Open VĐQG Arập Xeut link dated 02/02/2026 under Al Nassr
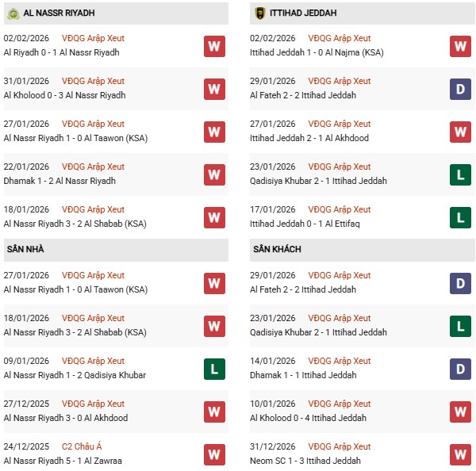The height and width of the screenshot is (471, 476). pyautogui.click(x=93, y=38)
